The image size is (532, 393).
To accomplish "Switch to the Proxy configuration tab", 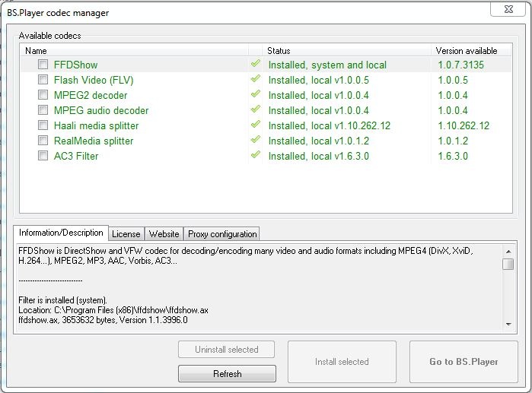I will point(222,234).
